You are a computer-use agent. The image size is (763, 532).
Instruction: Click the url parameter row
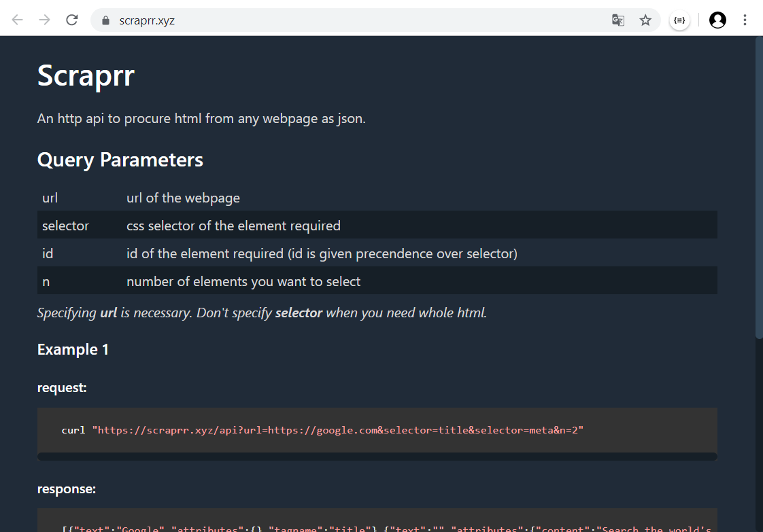click(x=377, y=198)
